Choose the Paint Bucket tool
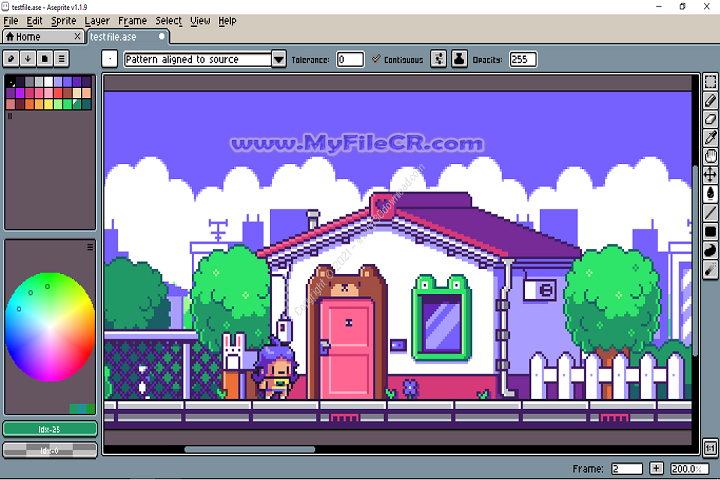The image size is (720, 480). pos(711,193)
